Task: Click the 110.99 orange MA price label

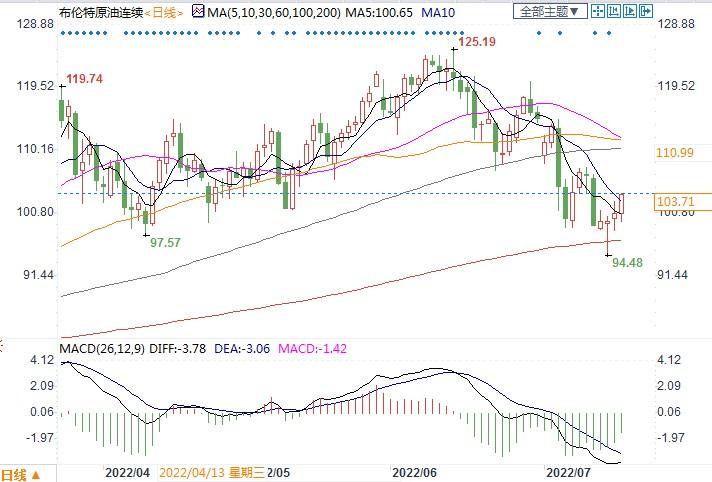Action: (675, 152)
